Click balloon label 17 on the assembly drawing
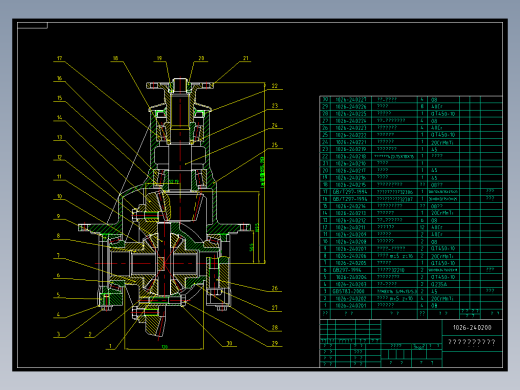 (x=59, y=58)
